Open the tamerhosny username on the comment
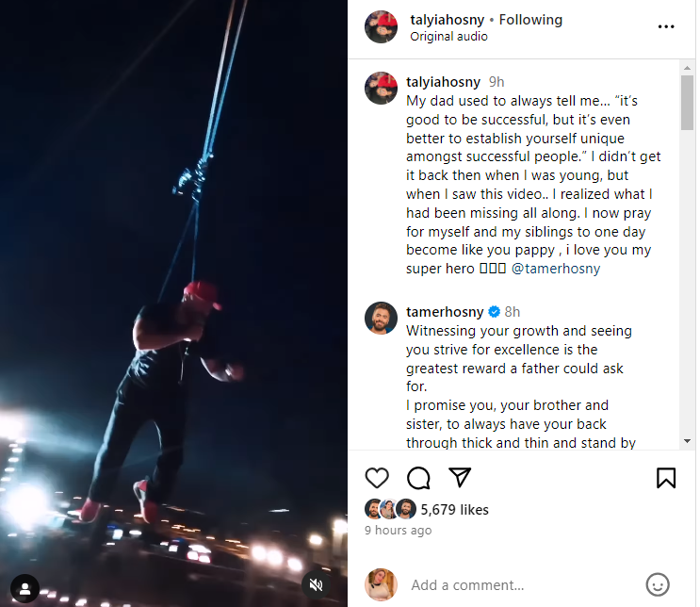Image resolution: width=700 pixels, height=607 pixels. [x=445, y=312]
